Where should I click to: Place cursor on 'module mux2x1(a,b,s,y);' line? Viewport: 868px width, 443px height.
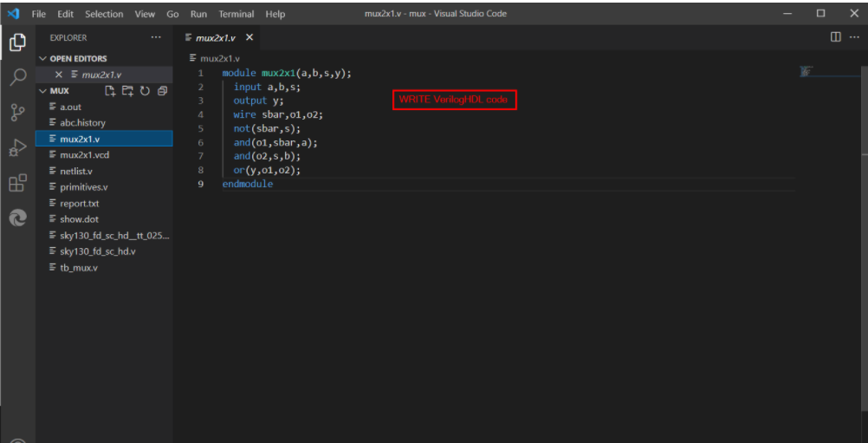pos(287,73)
